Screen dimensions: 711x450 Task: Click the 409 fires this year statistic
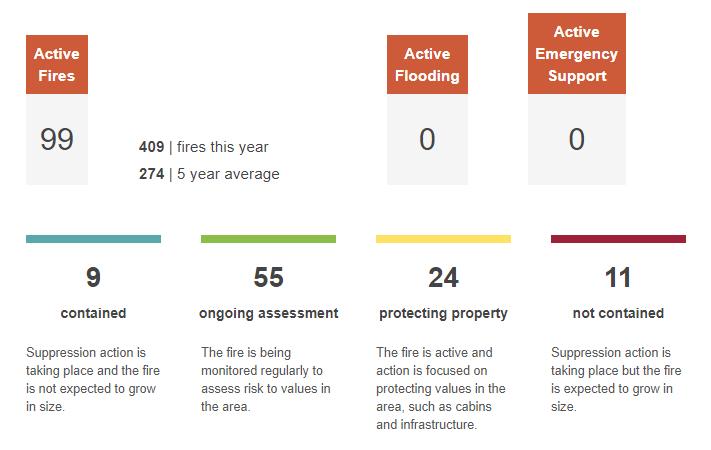(x=204, y=147)
